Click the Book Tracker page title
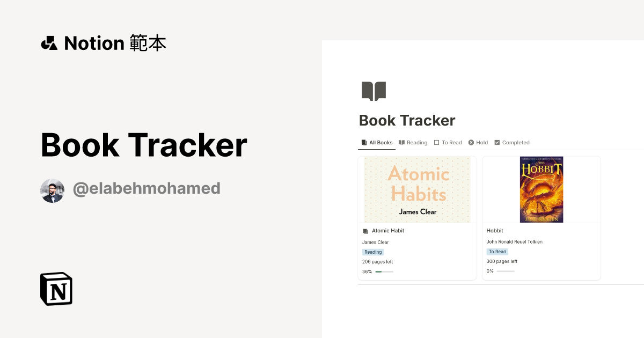644x338 pixels. click(x=407, y=120)
